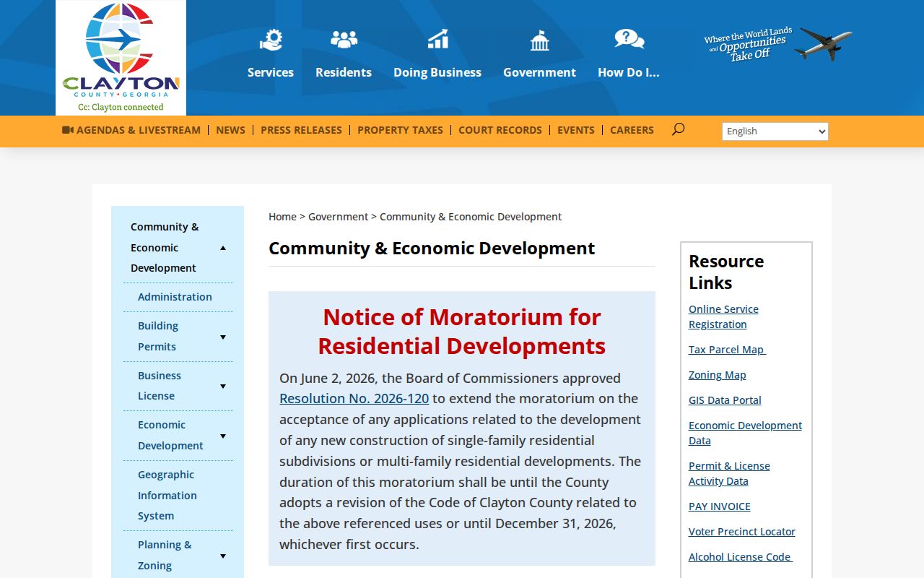Open the Government menu label
This screenshot has width=924, height=578.
[x=540, y=72]
